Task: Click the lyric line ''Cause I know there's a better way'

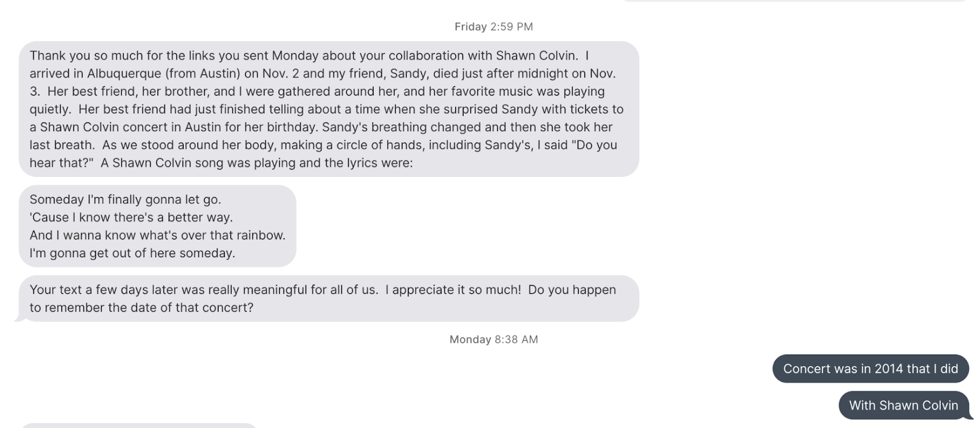Action: [x=131, y=217]
